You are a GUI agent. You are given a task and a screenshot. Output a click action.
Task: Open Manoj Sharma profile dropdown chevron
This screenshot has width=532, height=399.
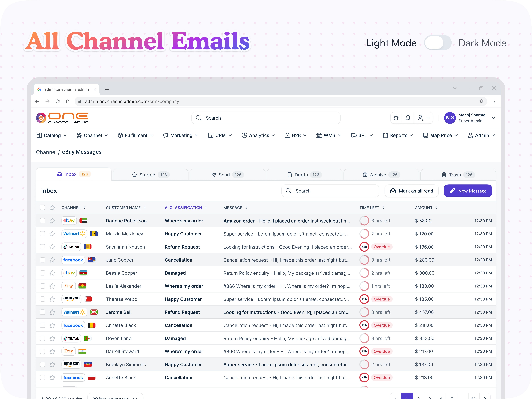(493, 118)
